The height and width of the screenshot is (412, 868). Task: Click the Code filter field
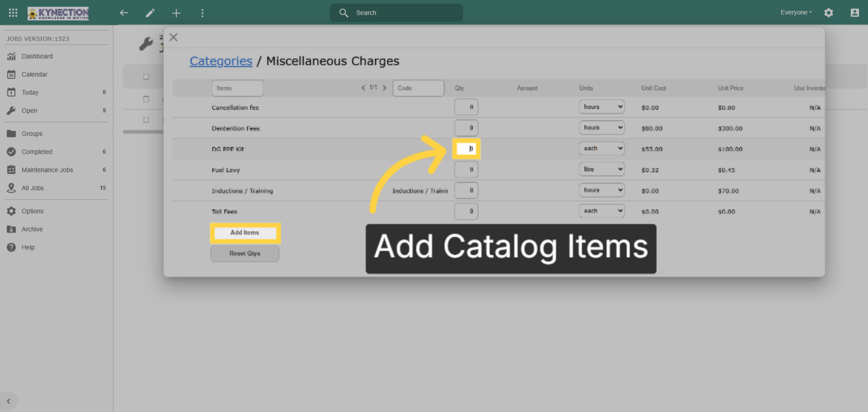point(418,88)
